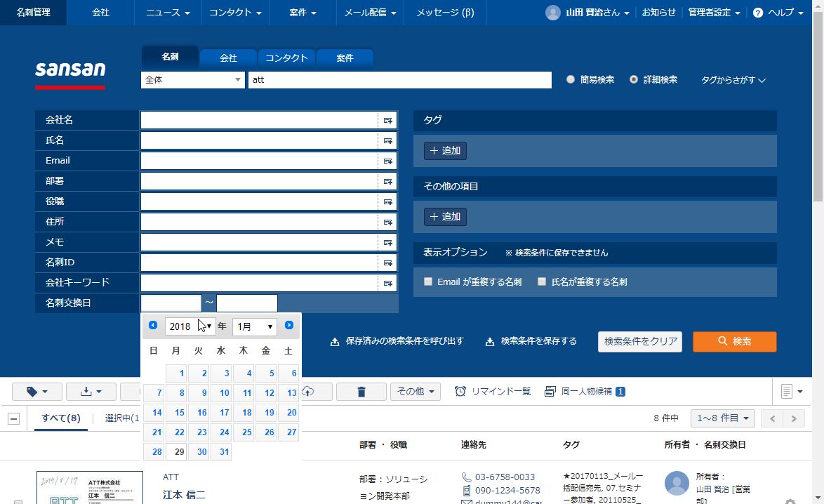The image size is (824, 504).
Task: Open contact name 江本 信二
Action: [x=184, y=495]
